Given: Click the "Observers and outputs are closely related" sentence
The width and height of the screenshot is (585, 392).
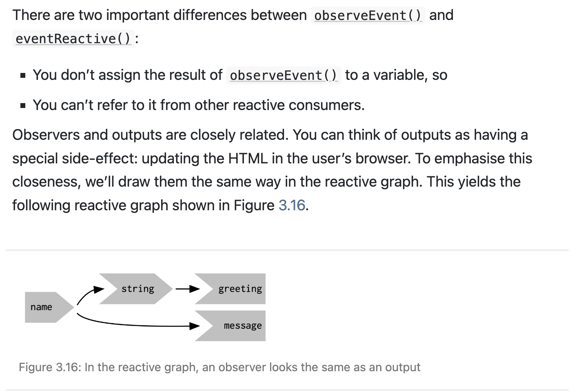Looking at the screenshot, I should [150, 135].
